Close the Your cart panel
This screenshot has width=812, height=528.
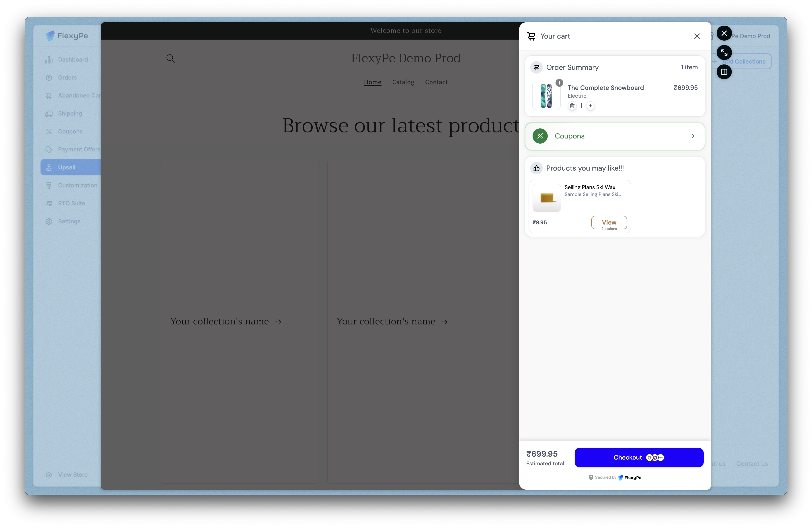coord(697,36)
